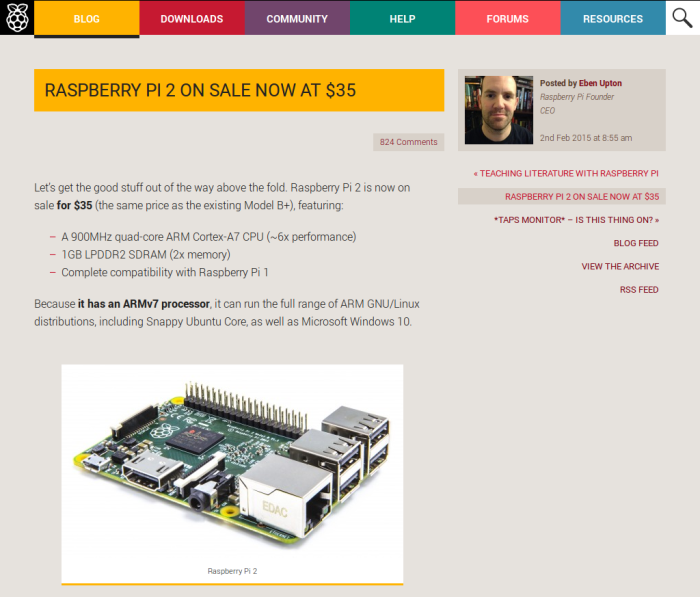Click the 'CEO' text under author

point(547,111)
